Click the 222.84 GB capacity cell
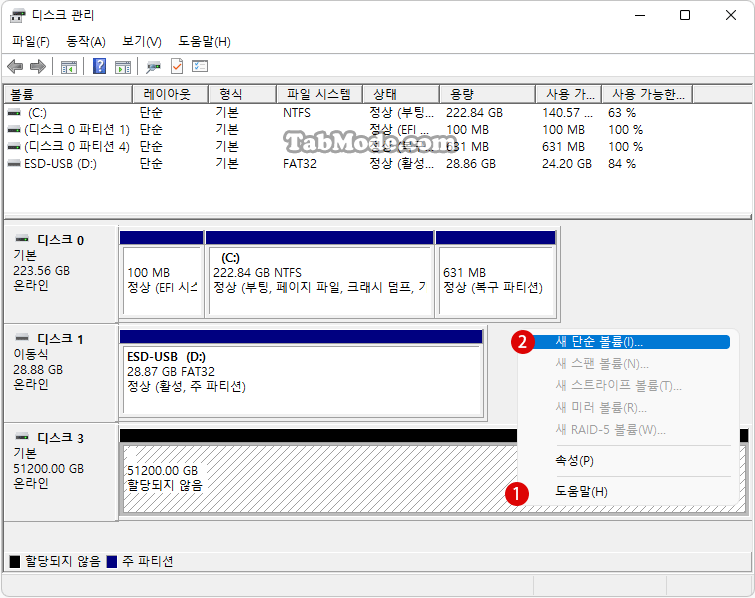This screenshot has width=755, height=598. (474, 113)
